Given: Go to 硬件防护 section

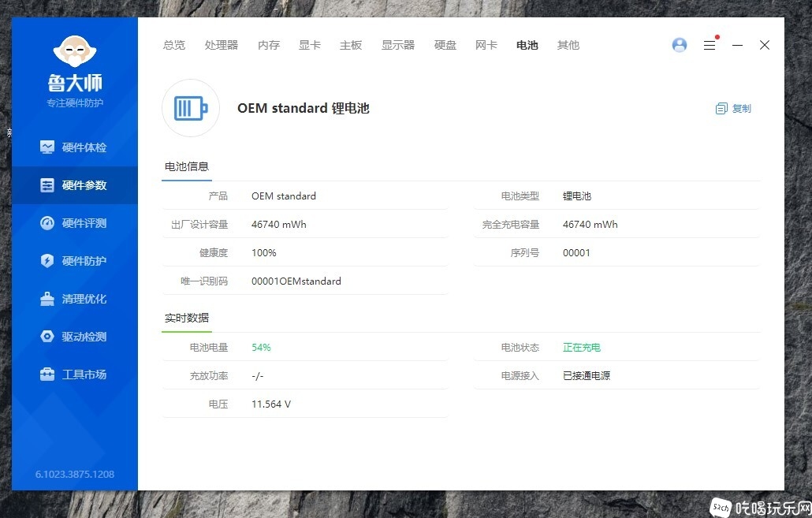Looking at the screenshot, I should coord(75,260).
